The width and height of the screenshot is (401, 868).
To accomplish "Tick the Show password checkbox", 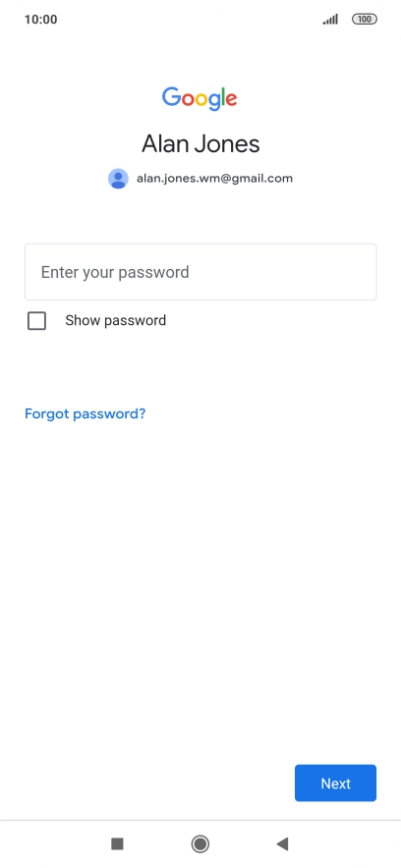I will 36,320.
